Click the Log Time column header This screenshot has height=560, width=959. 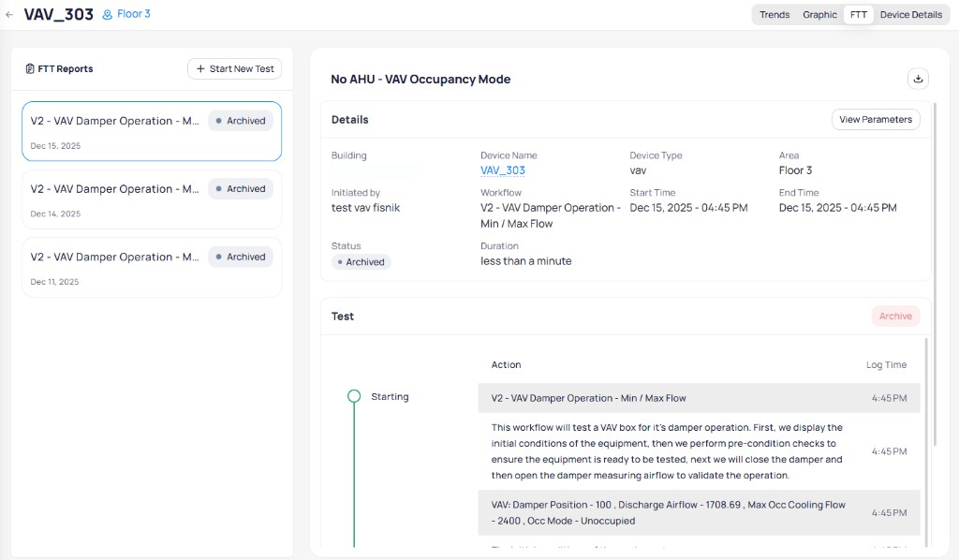point(886,365)
